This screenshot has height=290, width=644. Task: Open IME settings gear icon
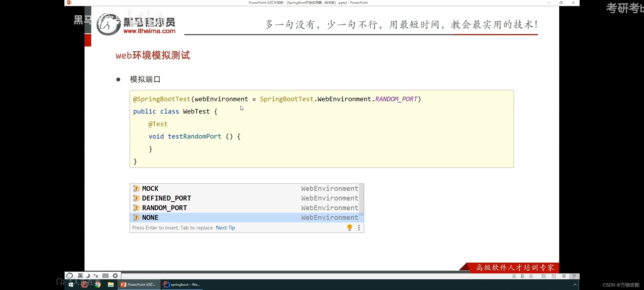(x=115, y=275)
